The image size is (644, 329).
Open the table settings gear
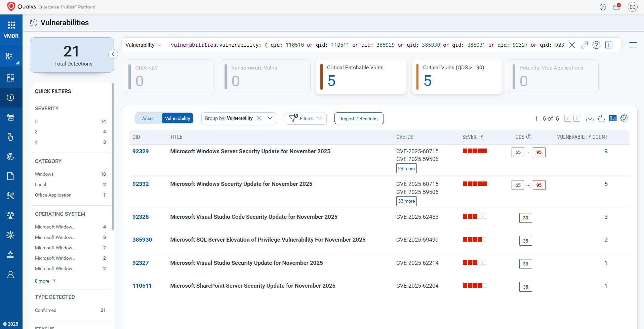[x=624, y=118]
